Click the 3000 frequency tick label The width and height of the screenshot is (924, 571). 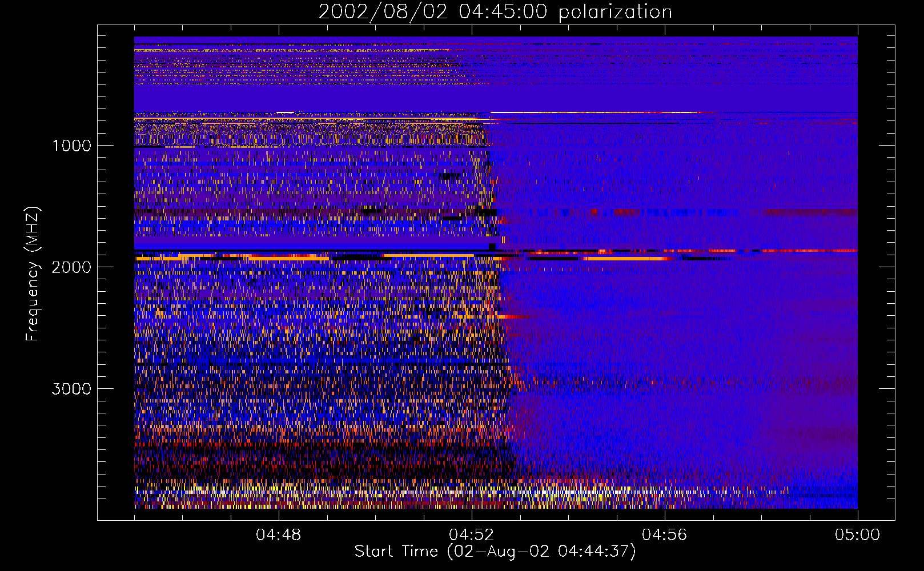[71, 389]
